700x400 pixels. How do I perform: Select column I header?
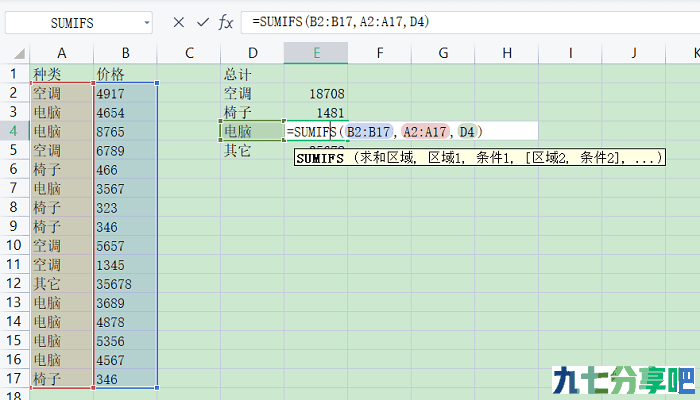pos(570,53)
